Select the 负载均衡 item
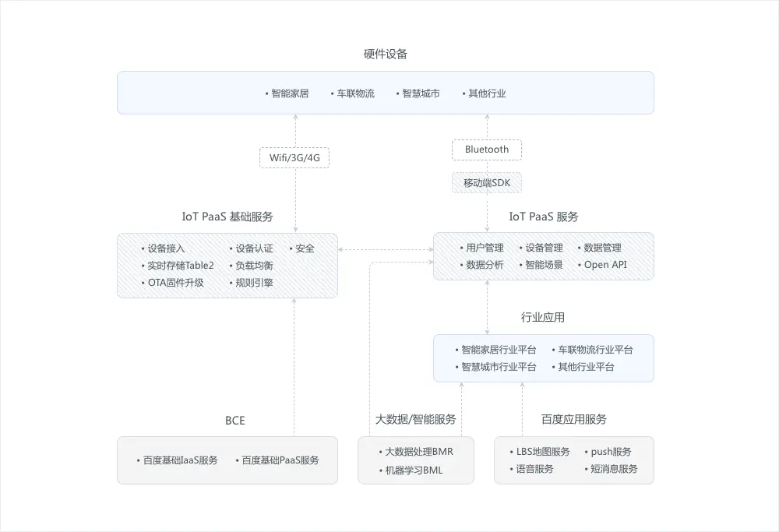779x532 pixels. coord(254,266)
